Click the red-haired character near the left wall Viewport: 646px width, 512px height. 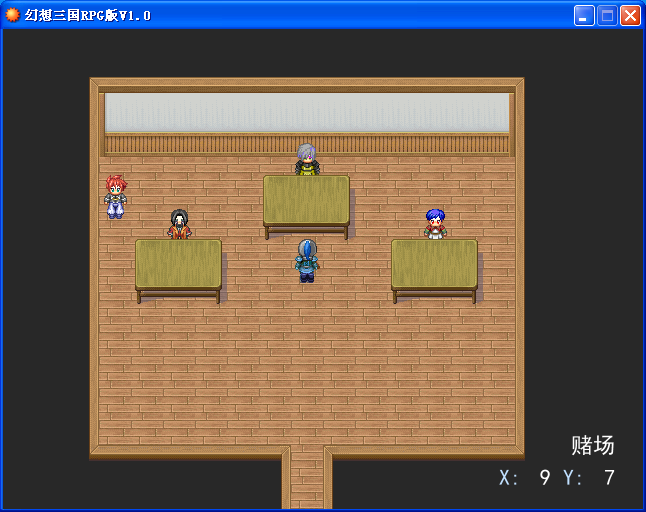[x=116, y=196]
